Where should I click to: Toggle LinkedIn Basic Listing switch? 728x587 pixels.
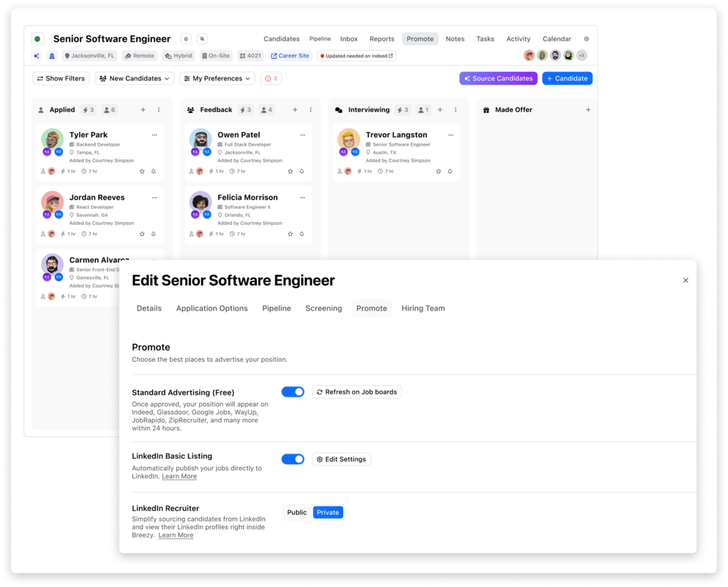(x=293, y=460)
